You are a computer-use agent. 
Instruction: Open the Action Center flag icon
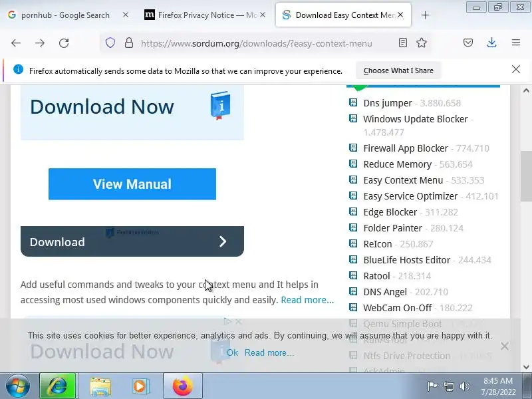click(x=432, y=386)
